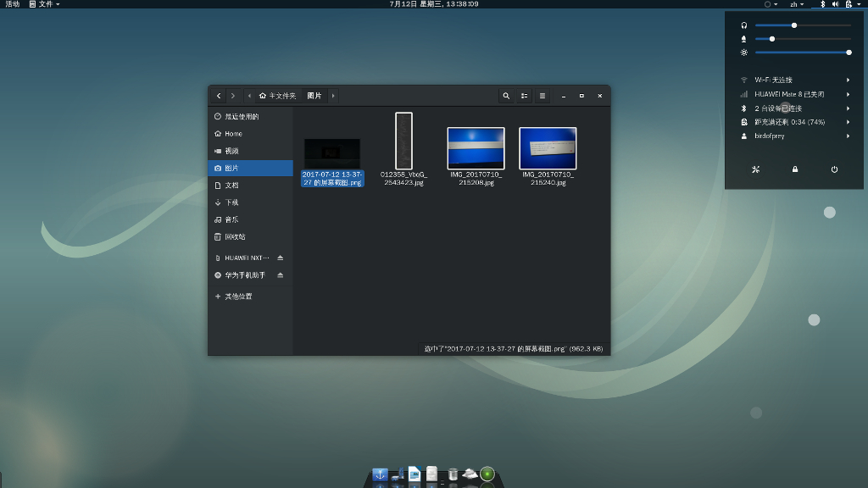Go back in file manager

point(219,96)
